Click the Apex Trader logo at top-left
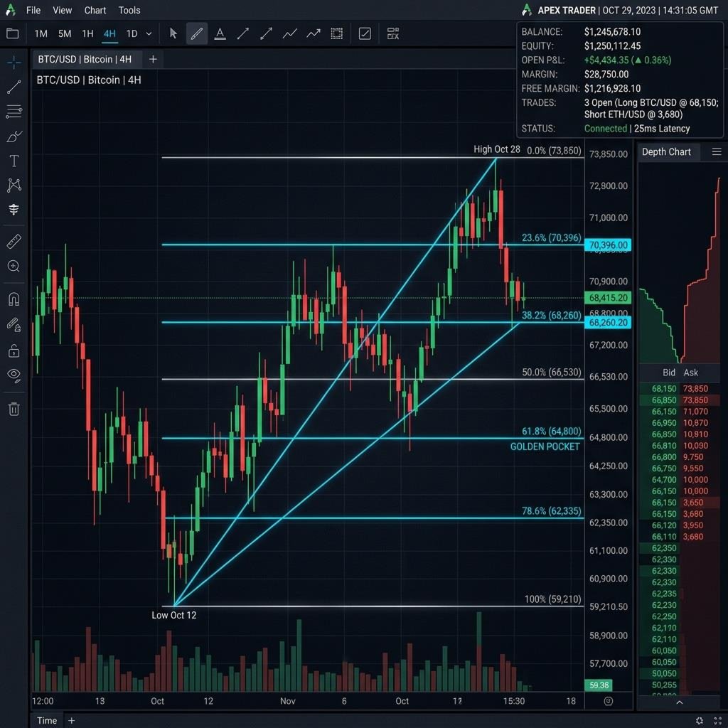 coord(10,10)
